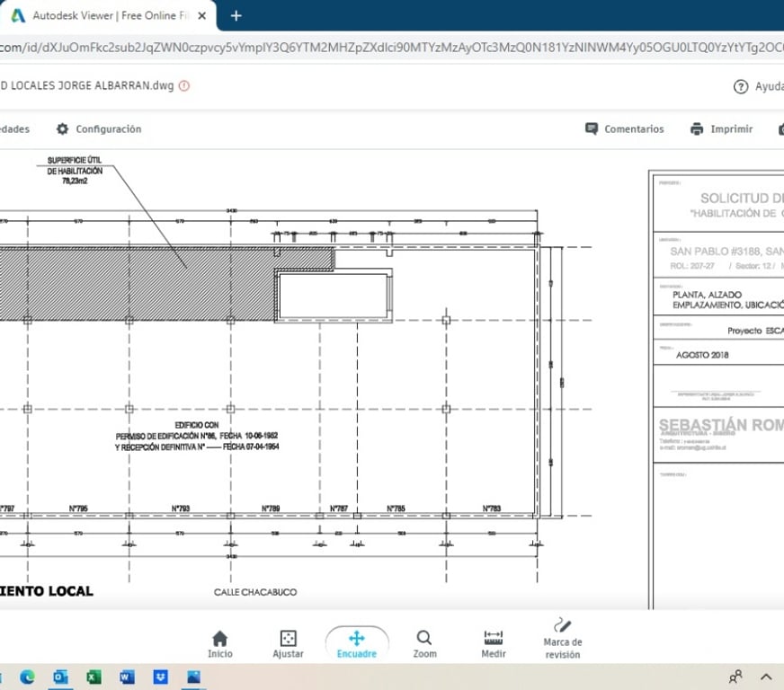Close the Autodesk Viewer browser tab
Viewport: 784px width, 690px height.
(x=200, y=16)
